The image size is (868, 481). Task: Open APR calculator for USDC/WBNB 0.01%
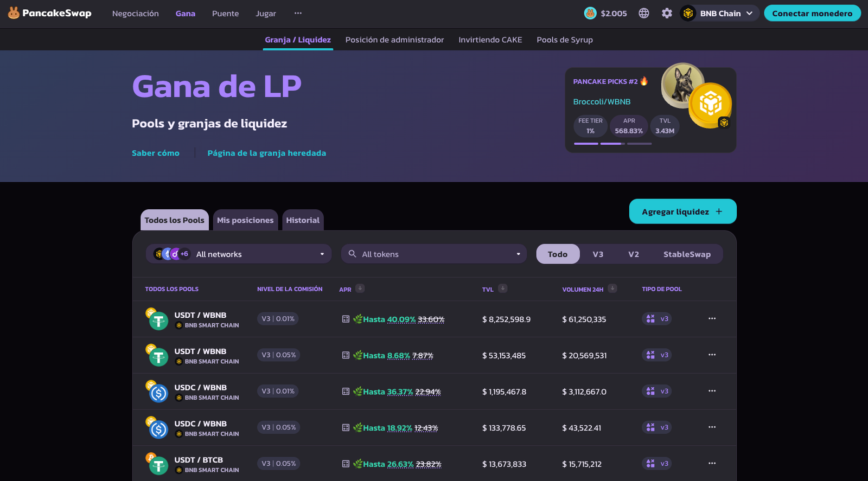(346, 391)
